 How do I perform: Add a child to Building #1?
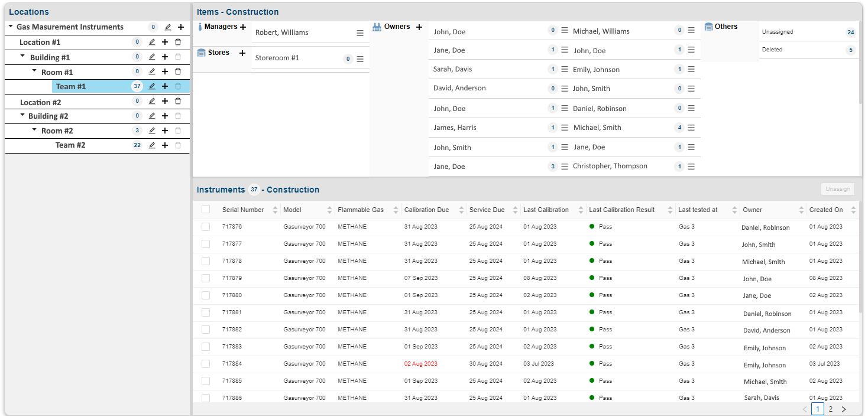click(x=165, y=57)
